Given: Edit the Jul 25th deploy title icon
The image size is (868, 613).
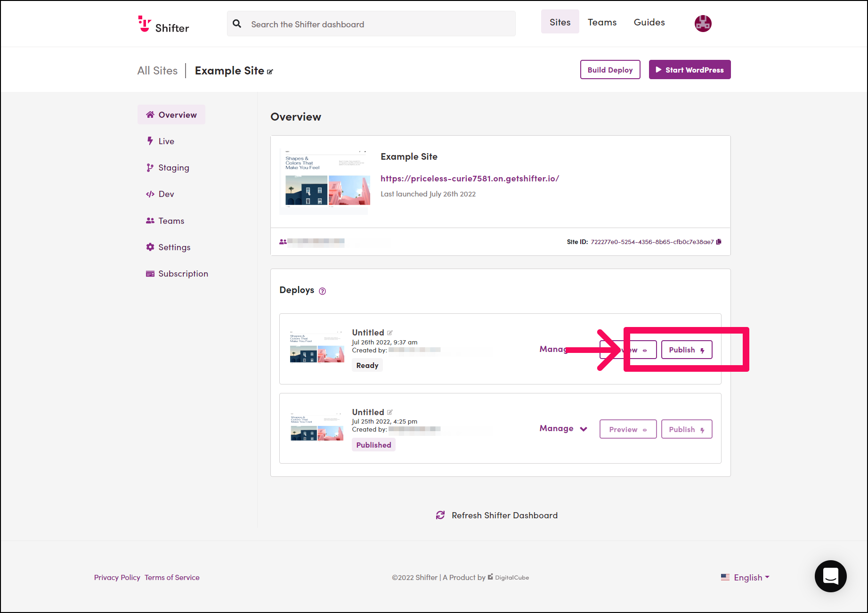Looking at the screenshot, I should tap(390, 412).
